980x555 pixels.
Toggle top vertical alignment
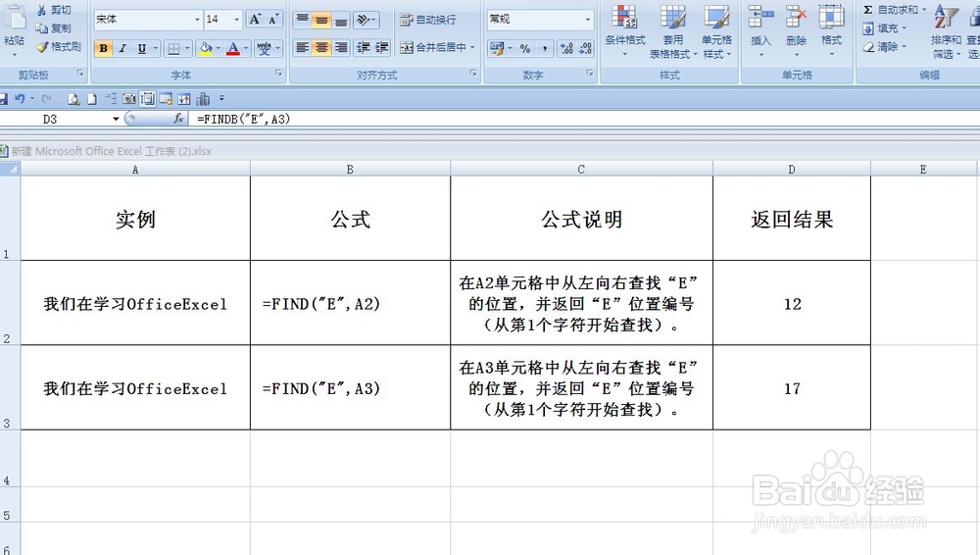click(303, 20)
